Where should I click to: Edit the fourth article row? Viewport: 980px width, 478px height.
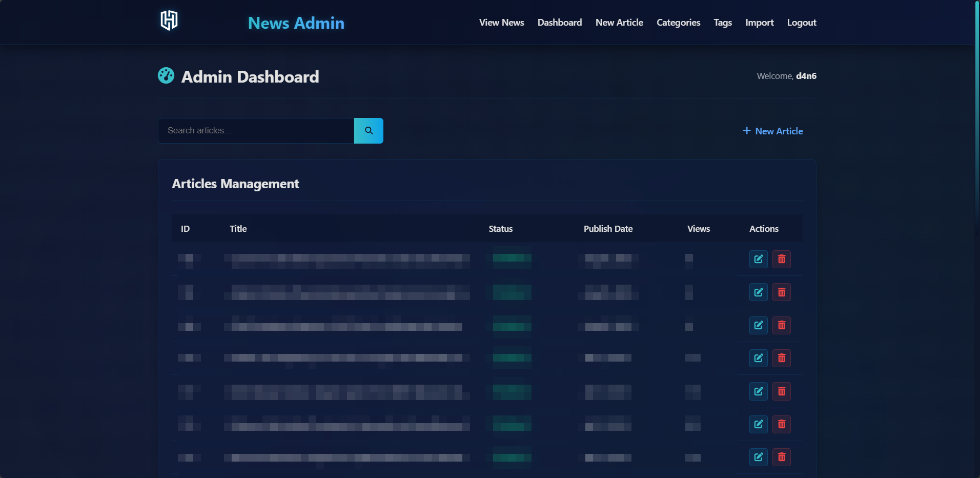pyautogui.click(x=759, y=358)
